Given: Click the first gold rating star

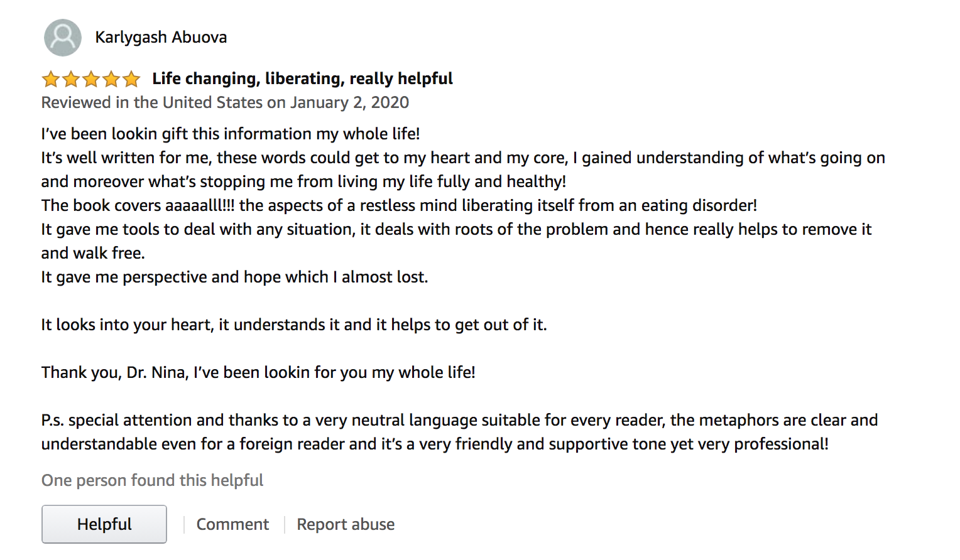Looking at the screenshot, I should pyautogui.click(x=51, y=79).
